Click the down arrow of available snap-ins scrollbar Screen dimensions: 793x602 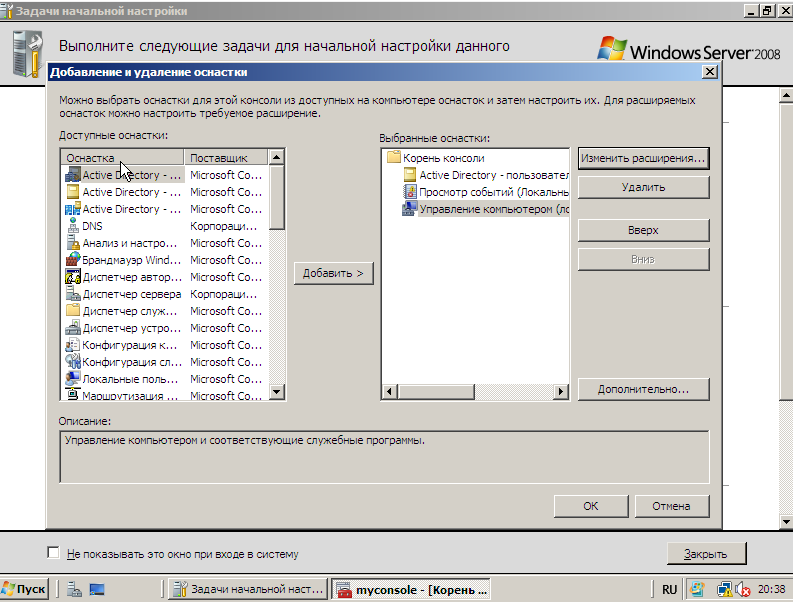[277, 391]
